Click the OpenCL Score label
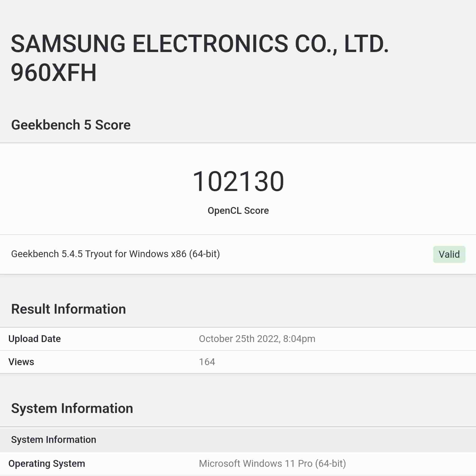Screen dimensions: 476x476 click(x=238, y=211)
